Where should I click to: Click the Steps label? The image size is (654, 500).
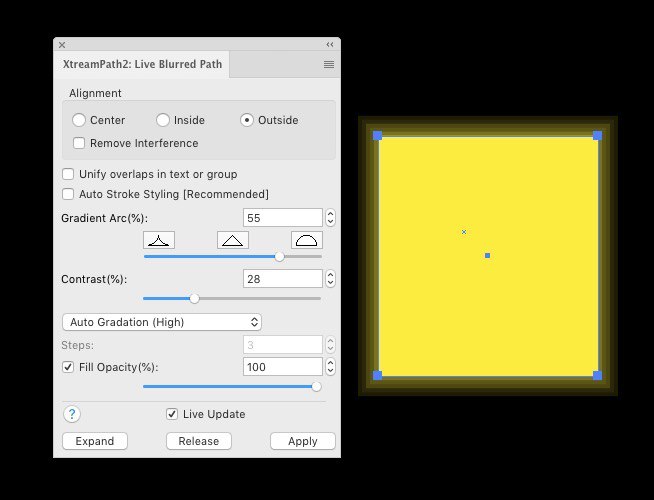[x=78, y=345]
